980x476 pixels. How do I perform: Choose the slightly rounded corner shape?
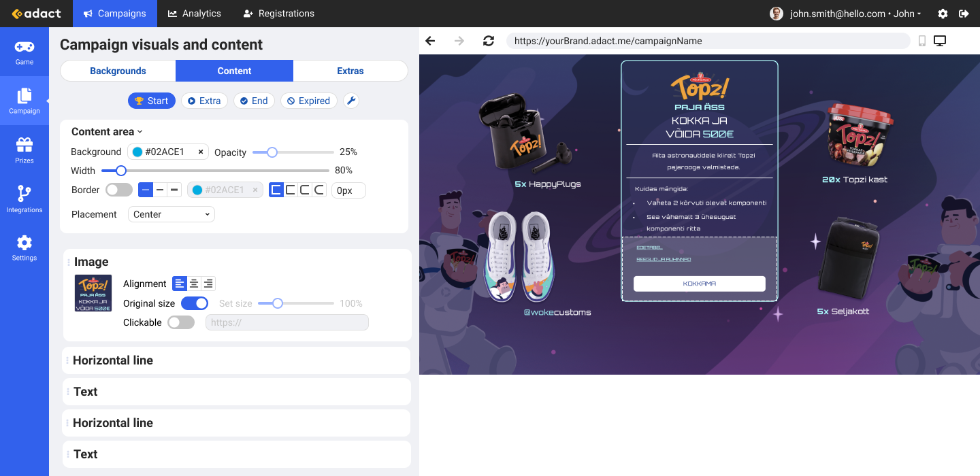point(291,190)
